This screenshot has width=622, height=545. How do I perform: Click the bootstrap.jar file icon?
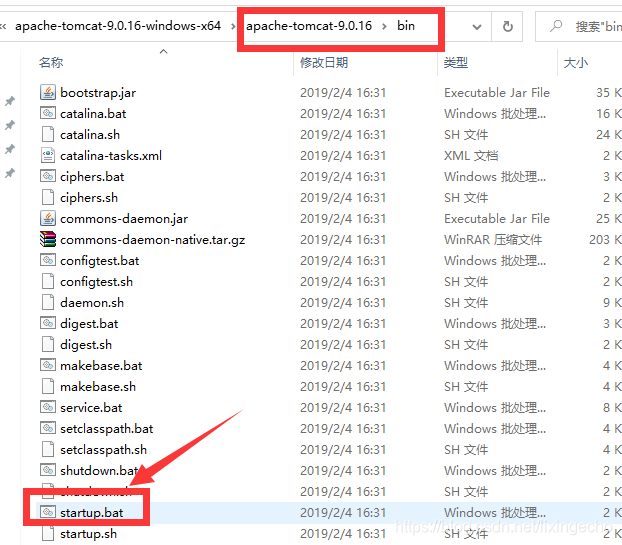[x=48, y=92]
